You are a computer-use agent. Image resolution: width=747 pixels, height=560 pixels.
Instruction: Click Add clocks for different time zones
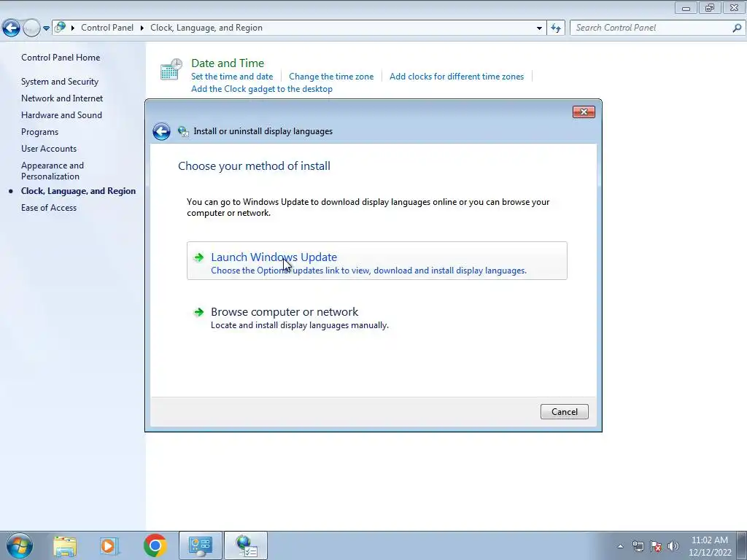point(457,76)
